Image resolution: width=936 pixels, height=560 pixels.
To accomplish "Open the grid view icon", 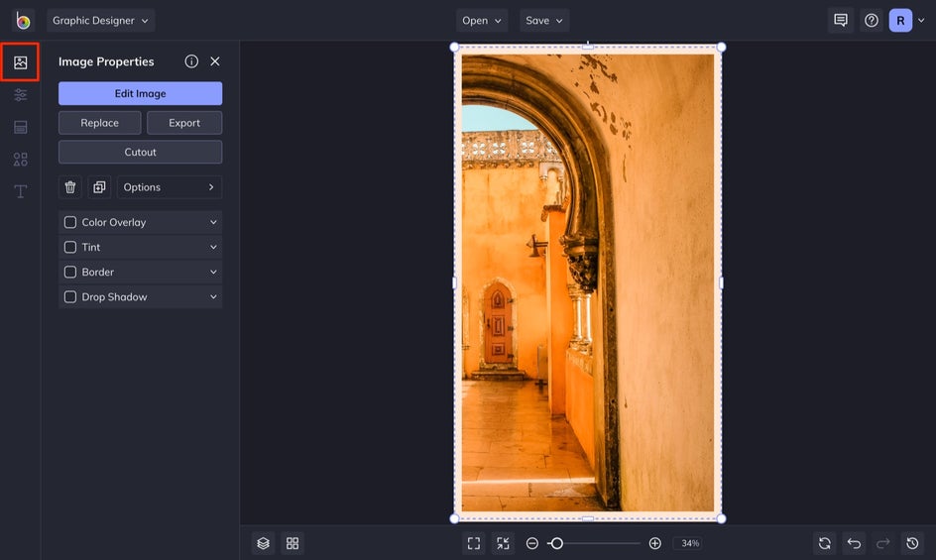I will pos(292,543).
